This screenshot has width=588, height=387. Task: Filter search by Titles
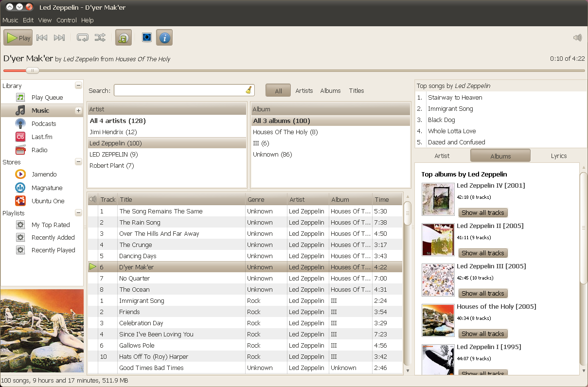356,90
